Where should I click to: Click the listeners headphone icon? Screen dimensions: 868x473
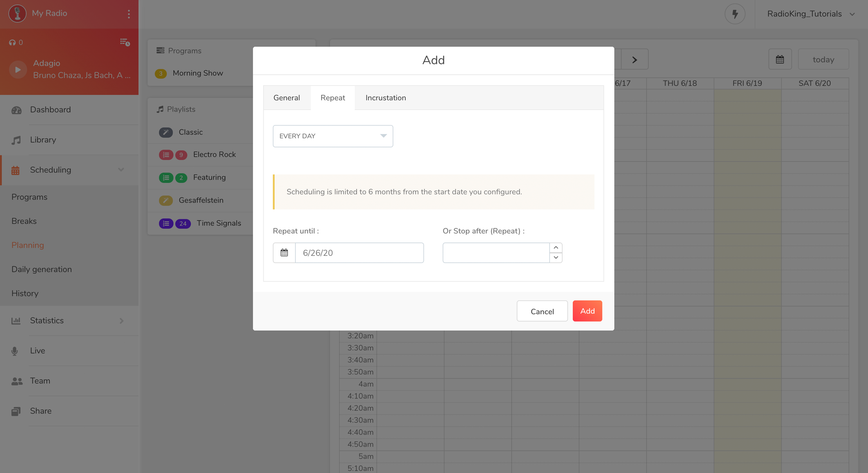[x=12, y=42]
